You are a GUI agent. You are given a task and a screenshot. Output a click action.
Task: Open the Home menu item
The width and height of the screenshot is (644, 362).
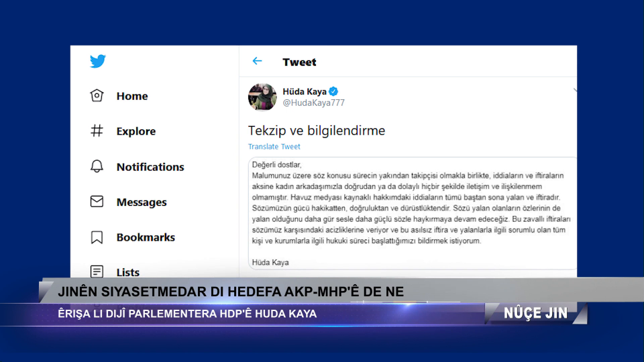132,96
